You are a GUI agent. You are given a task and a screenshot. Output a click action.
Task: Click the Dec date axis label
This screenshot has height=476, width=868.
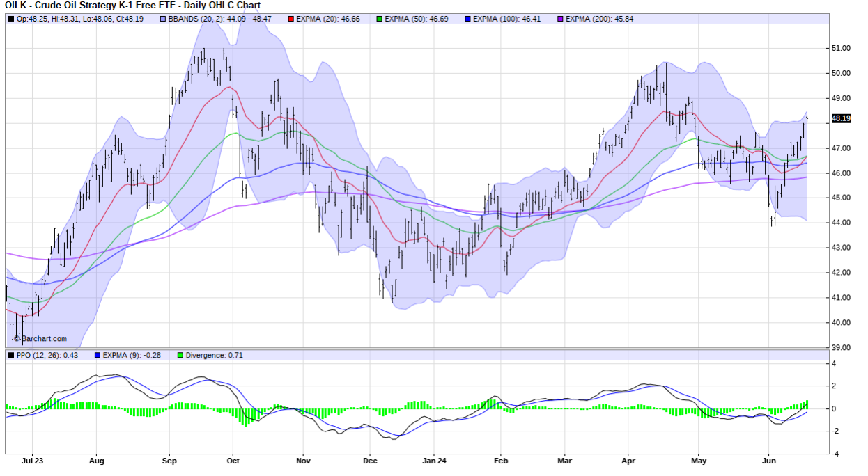pos(370,461)
